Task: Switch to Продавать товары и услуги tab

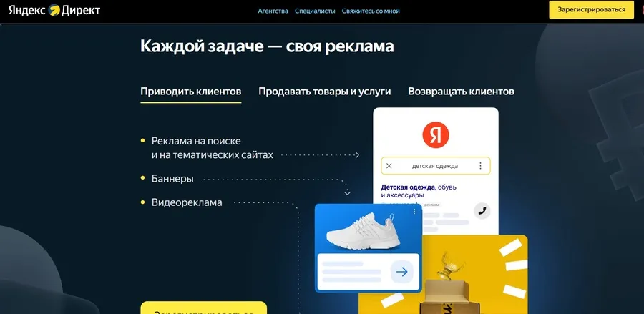Action: coord(324,91)
